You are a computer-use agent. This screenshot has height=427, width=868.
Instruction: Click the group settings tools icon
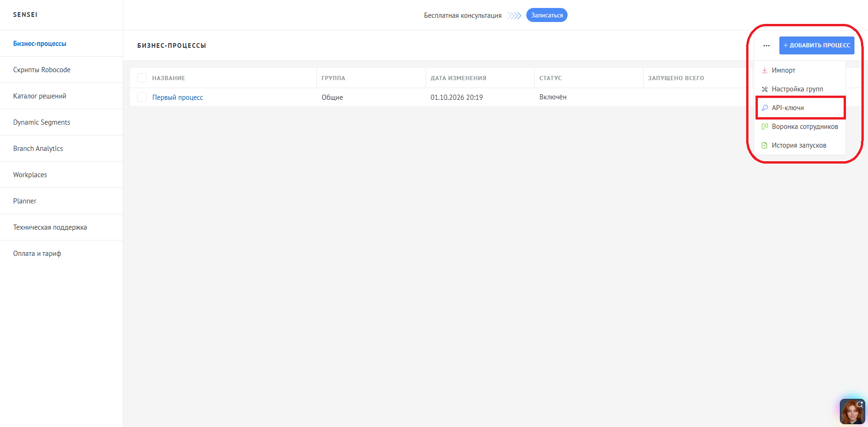(764, 89)
